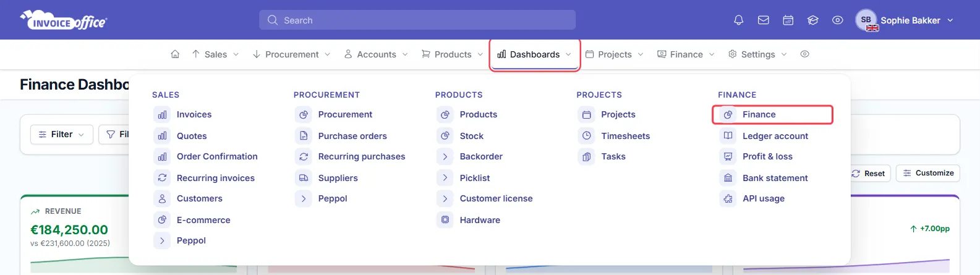This screenshot has height=275, width=980.
Task: Click the Ledger account book icon
Action: tap(728, 136)
